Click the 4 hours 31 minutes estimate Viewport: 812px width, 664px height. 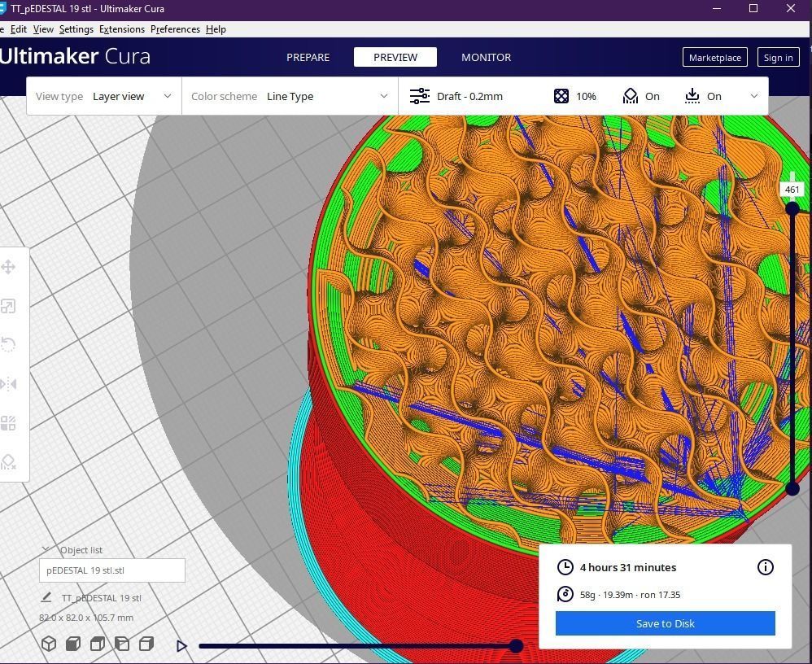tap(627, 568)
